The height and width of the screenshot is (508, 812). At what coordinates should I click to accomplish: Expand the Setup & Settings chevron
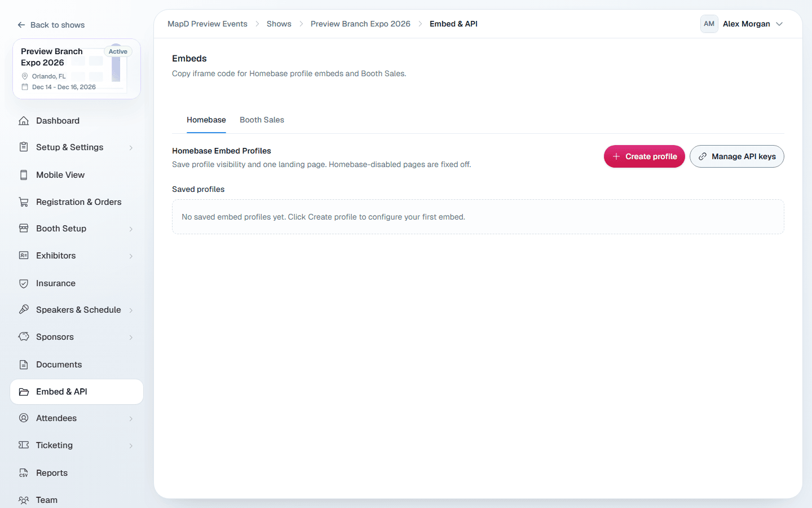131,148
